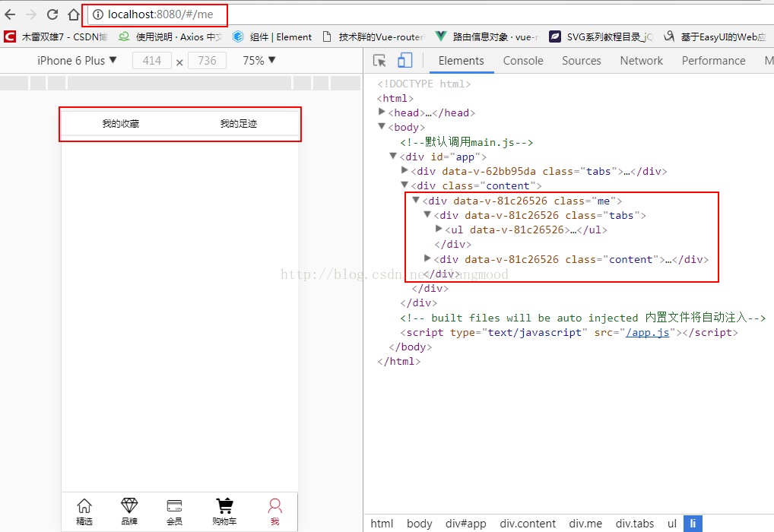Collapse the data-v-81c26526 tabs div
Viewport: 774px width, 532px height.
(x=427, y=214)
